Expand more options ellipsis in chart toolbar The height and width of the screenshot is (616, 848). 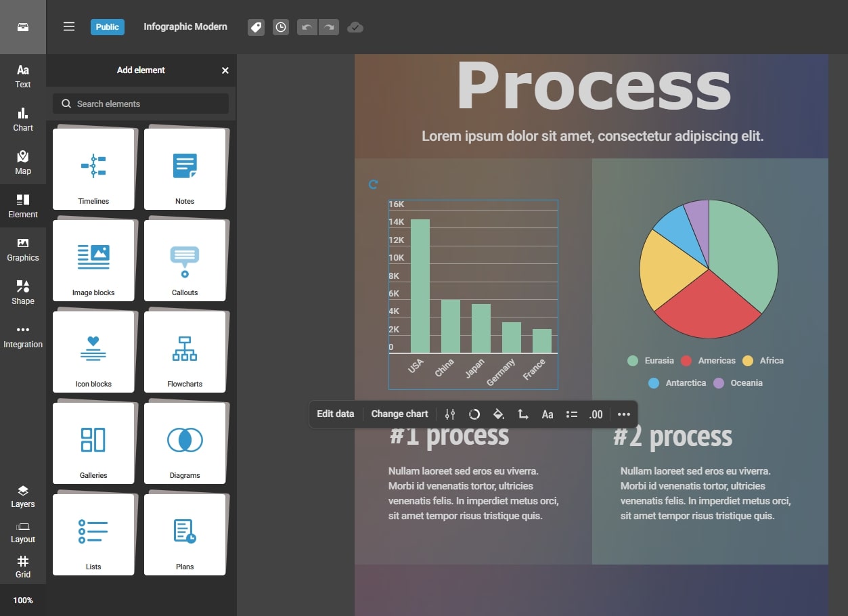tap(624, 414)
